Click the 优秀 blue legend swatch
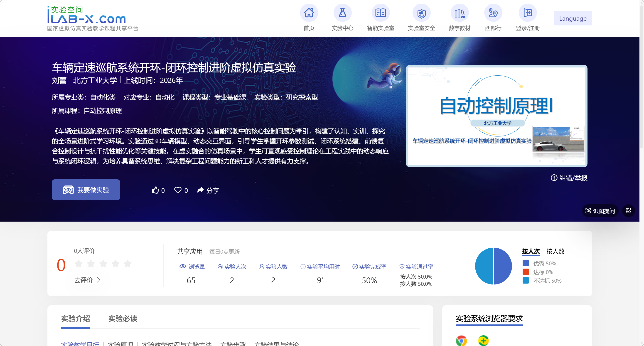 click(x=526, y=263)
